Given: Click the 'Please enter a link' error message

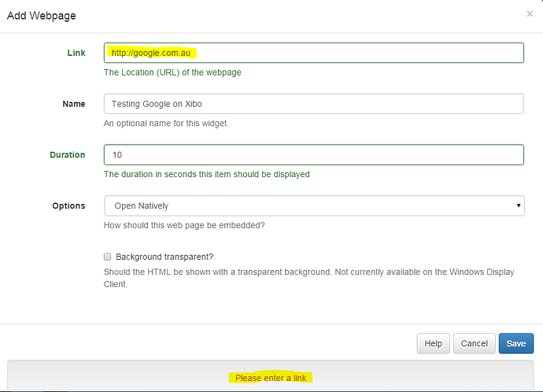Looking at the screenshot, I should tap(271, 378).
